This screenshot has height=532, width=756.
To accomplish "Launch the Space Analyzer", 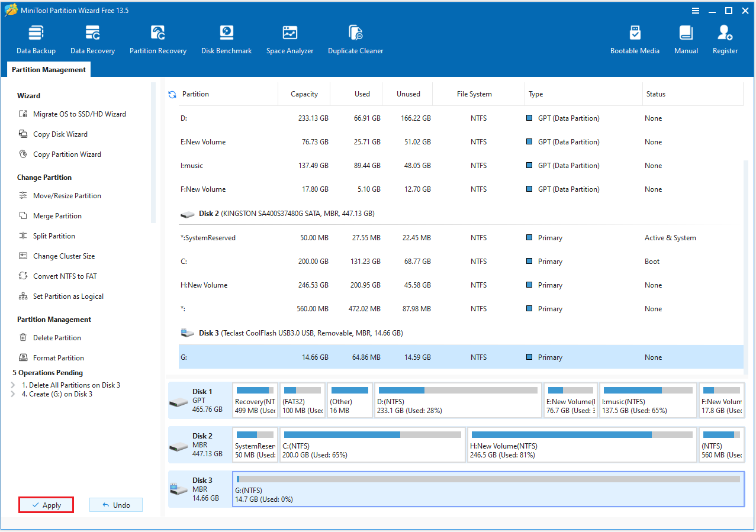I will click(x=289, y=38).
